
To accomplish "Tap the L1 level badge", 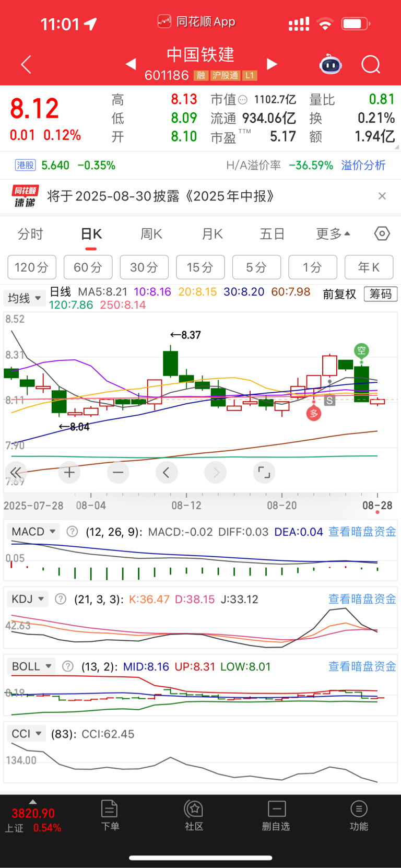I will 250,75.
